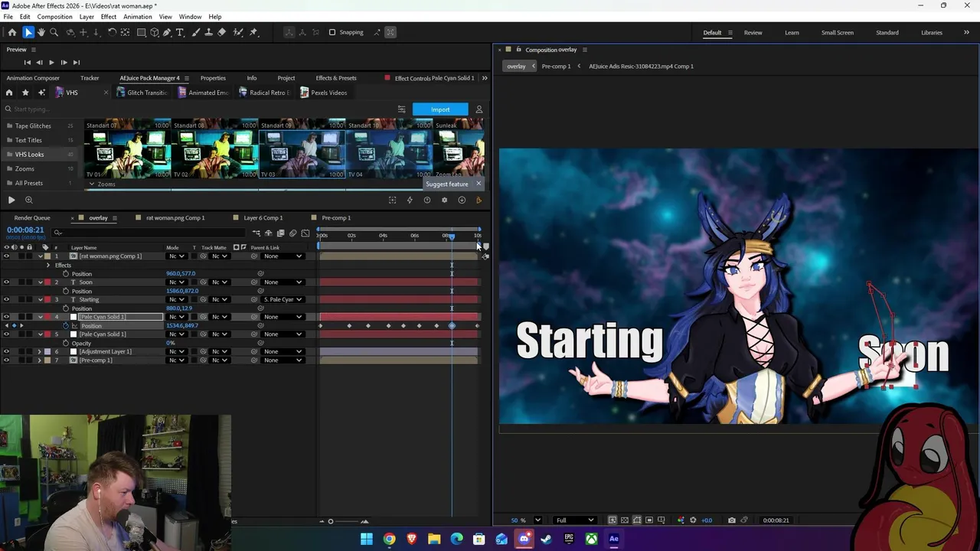Open AEJuice favorites star icon
Screen dimensions: 980x551
(25, 93)
